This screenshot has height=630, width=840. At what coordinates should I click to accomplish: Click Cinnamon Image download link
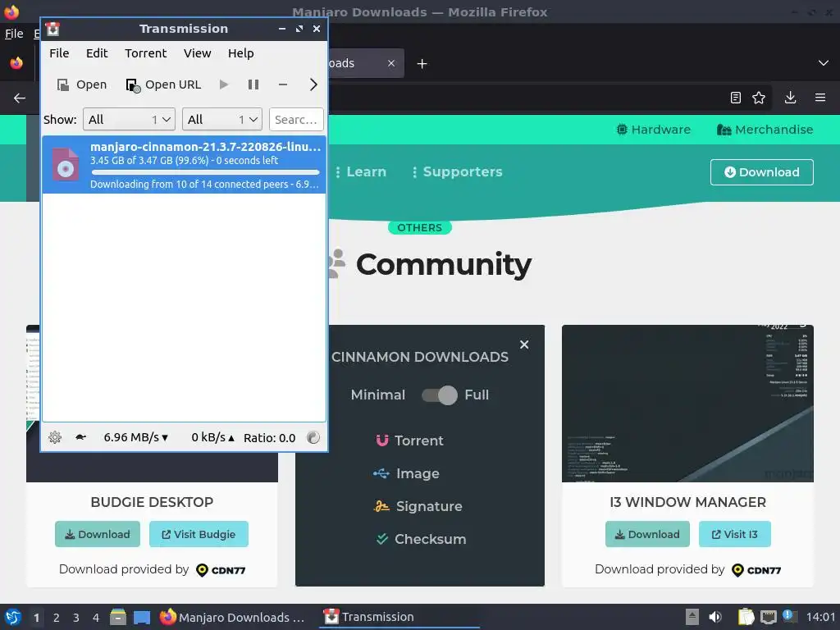pyautogui.click(x=407, y=473)
